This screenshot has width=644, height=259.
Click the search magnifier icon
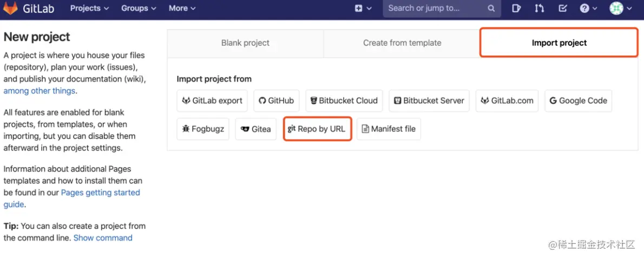491,8
